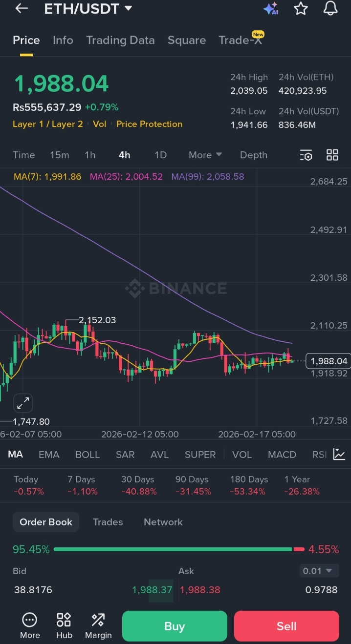The width and height of the screenshot is (351, 644).
Task: Switch chart interval to 1D
Action: click(x=160, y=155)
